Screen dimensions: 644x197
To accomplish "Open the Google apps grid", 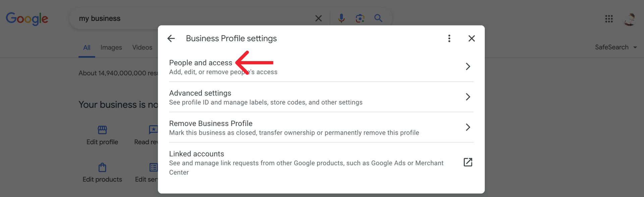I will click(609, 19).
